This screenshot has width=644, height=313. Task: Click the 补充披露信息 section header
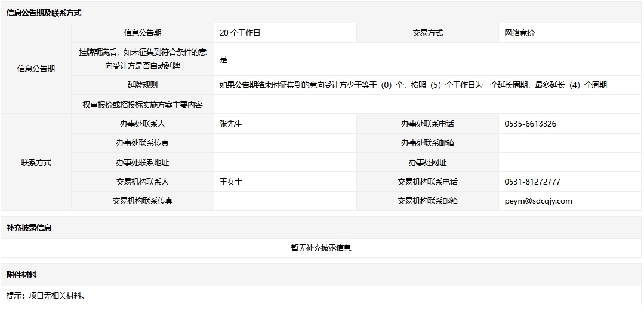point(29,228)
